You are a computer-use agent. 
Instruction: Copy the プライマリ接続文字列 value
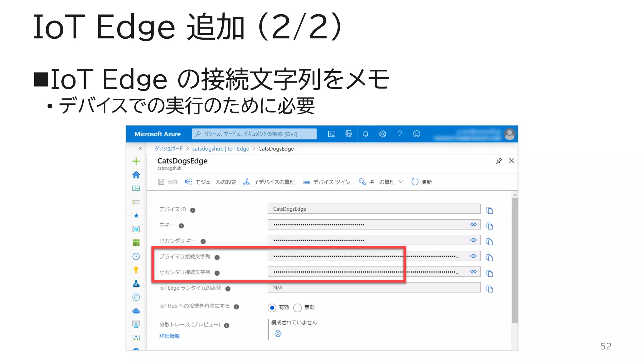pos(490,258)
